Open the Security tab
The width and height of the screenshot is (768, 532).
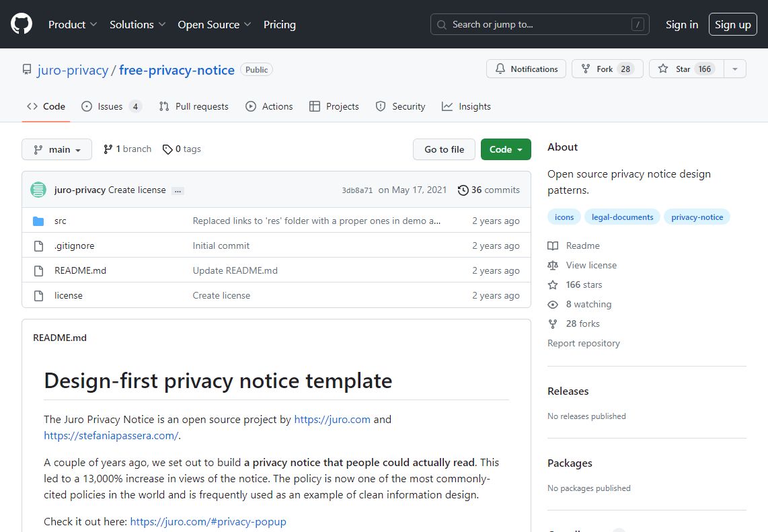pos(400,106)
